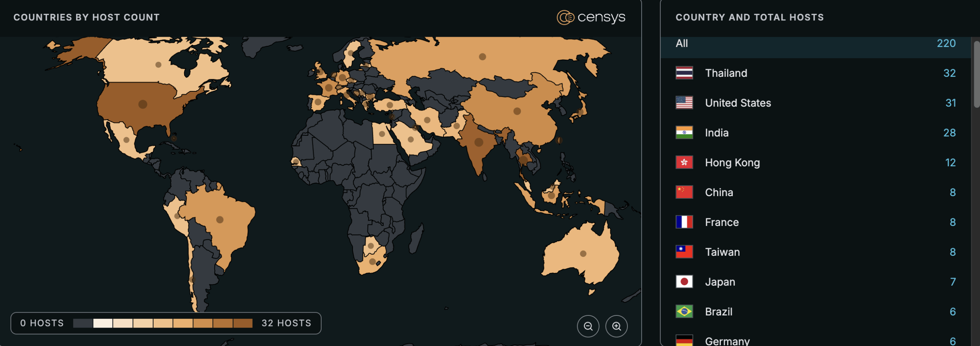Image resolution: width=980 pixels, height=346 pixels.
Task: Click the zoom-out magnifier on the map
Action: [588, 326]
